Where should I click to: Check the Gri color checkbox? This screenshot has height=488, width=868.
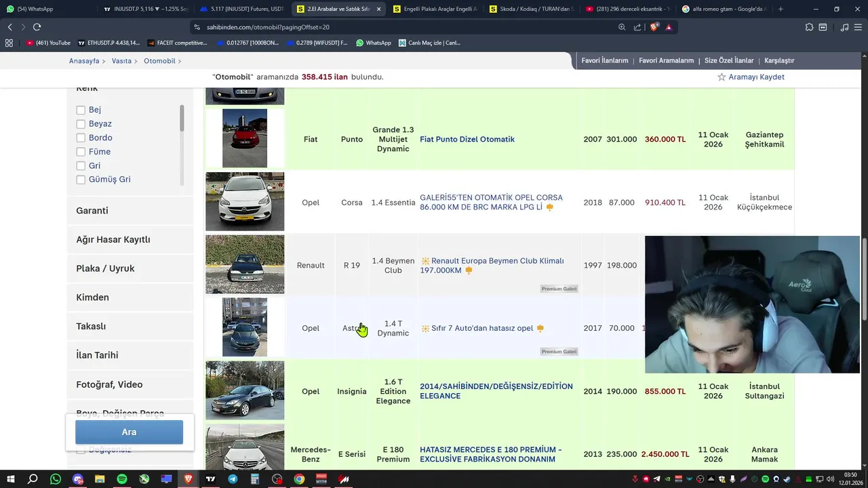pos(81,165)
